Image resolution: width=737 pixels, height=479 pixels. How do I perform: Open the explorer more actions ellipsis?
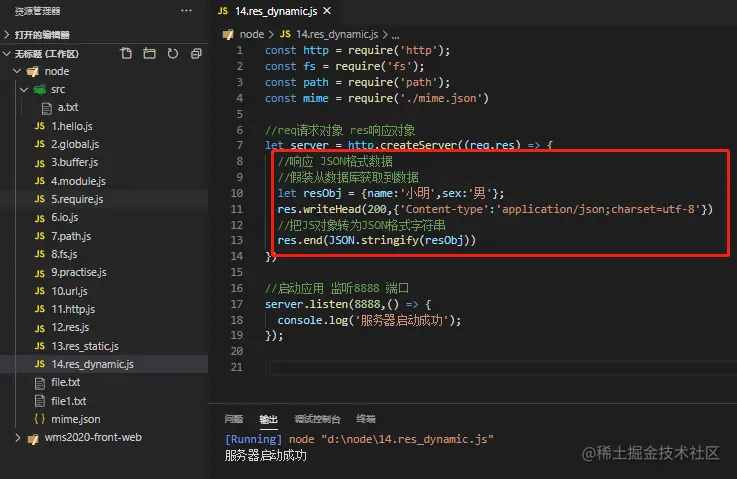[x=186, y=10]
